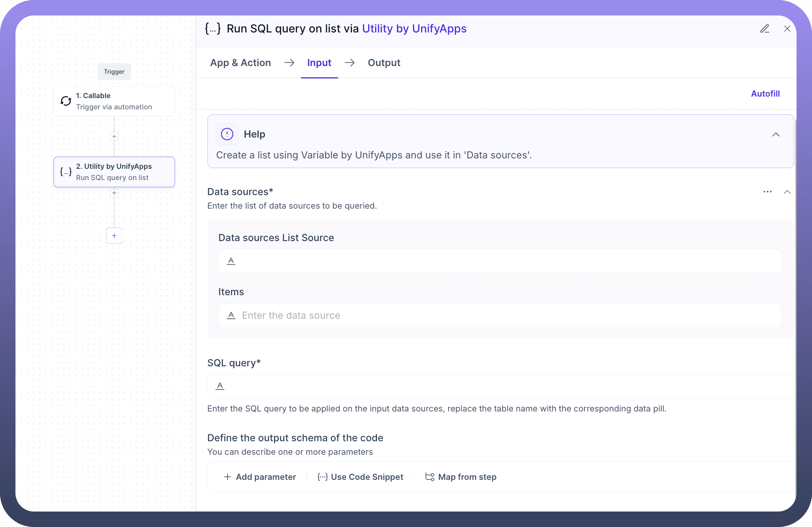Image resolution: width=812 pixels, height=527 pixels.
Task: Open the Output tab
Action: click(x=384, y=63)
